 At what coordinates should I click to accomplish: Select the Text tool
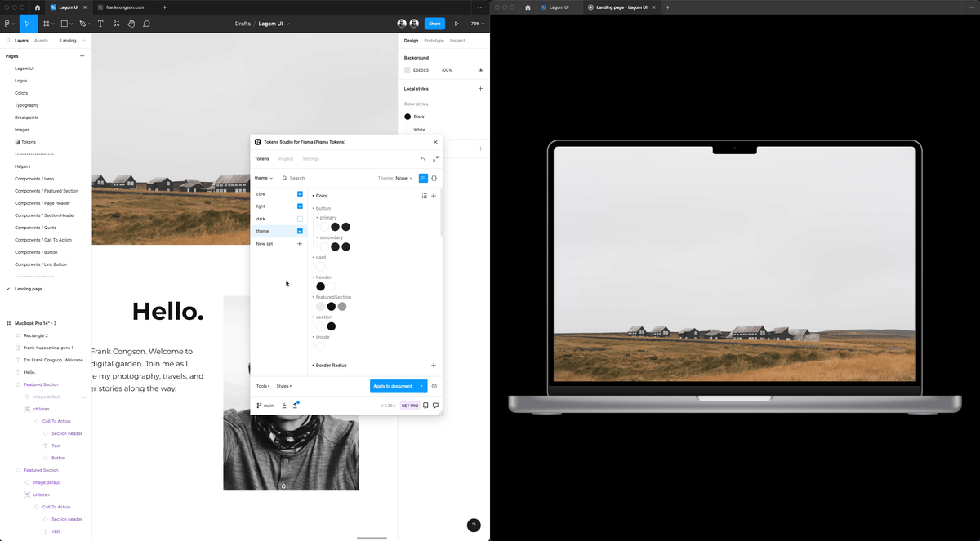(100, 24)
